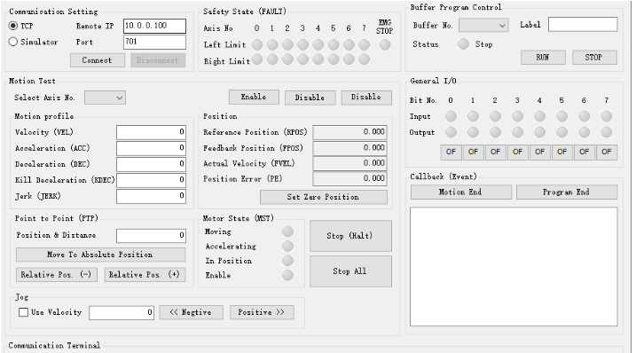Click the Motor State Enable indicator
644x353 pixels.
click(287, 276)
